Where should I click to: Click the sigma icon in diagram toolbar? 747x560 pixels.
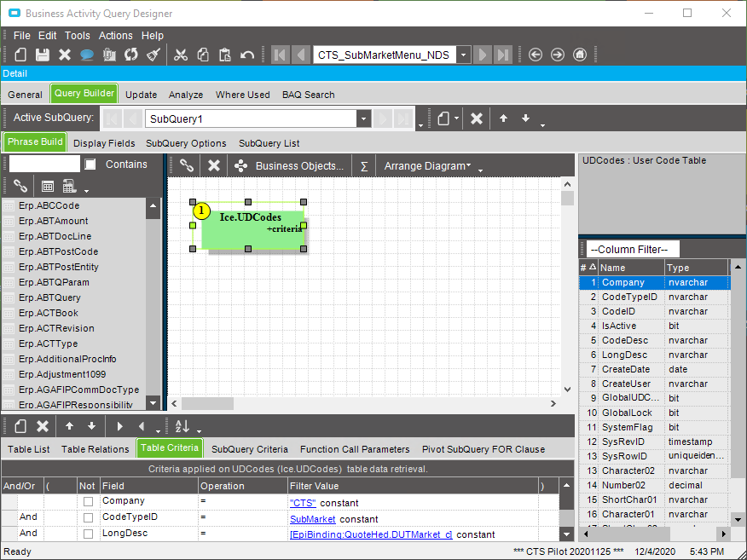(364, 166)
